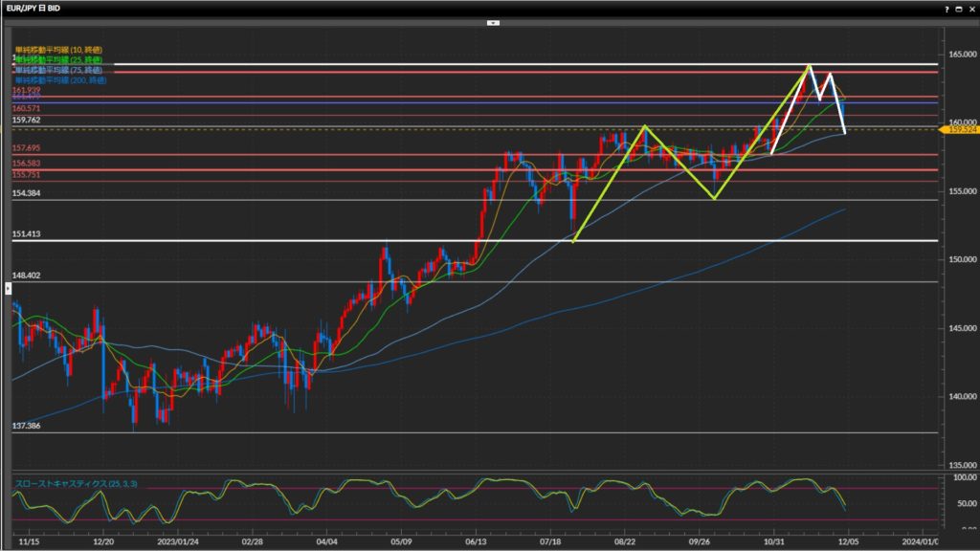The image size is (980, 551).
Task: Click the help question mark icon
Action: [x=947, y=8]
